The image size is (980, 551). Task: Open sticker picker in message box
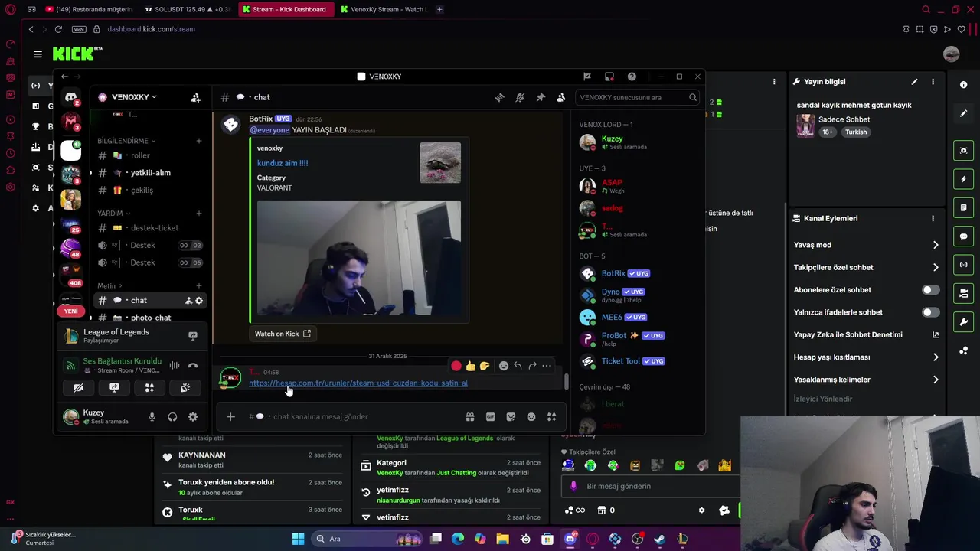click(x=511, y=417)
